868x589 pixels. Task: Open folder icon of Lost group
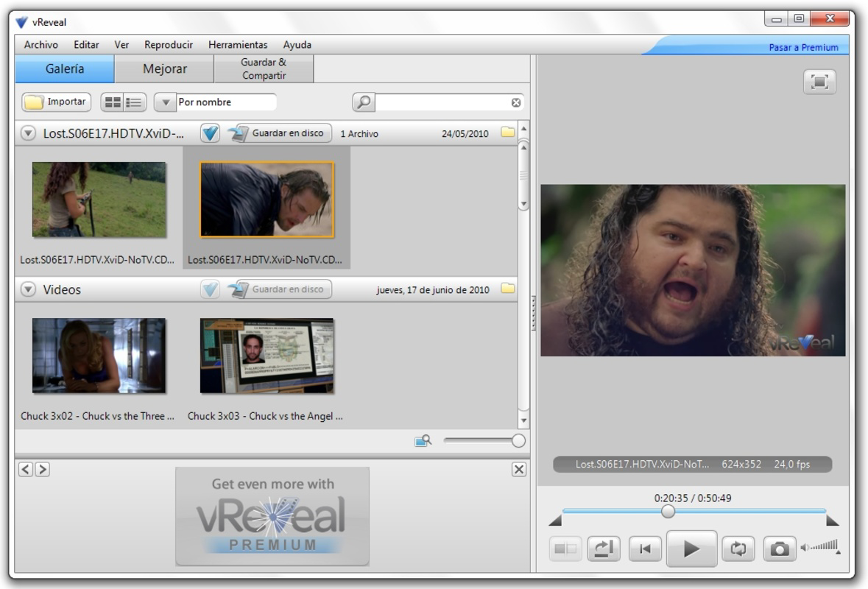(x=508, y=133)
